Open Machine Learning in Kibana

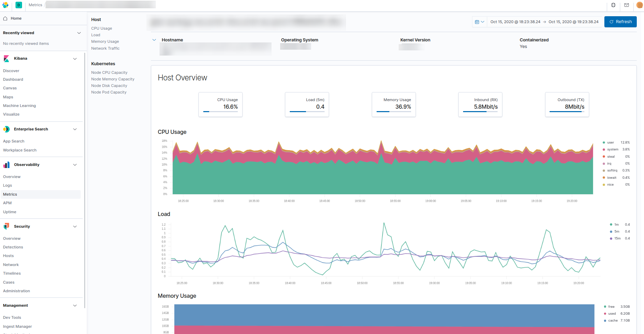19,106
